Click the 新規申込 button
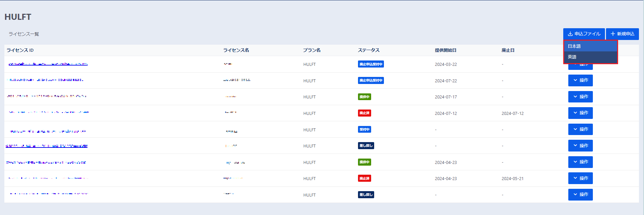 622,34
